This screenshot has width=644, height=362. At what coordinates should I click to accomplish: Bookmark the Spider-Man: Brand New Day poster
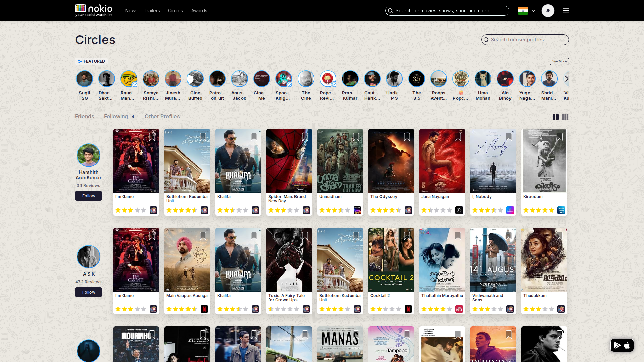tap(305, 137)
